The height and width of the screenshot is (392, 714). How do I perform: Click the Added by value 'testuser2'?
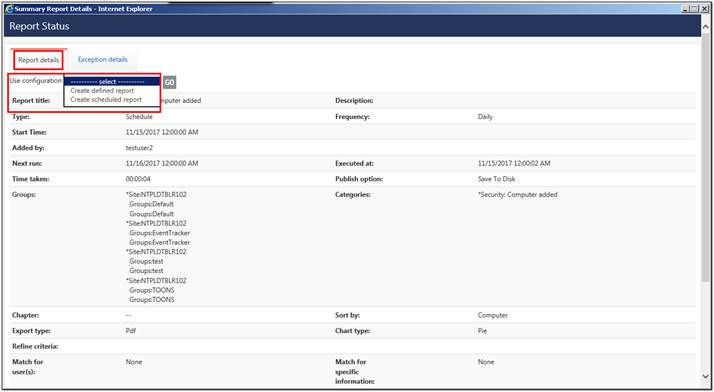pyautogui.click(x=138, y=148)
